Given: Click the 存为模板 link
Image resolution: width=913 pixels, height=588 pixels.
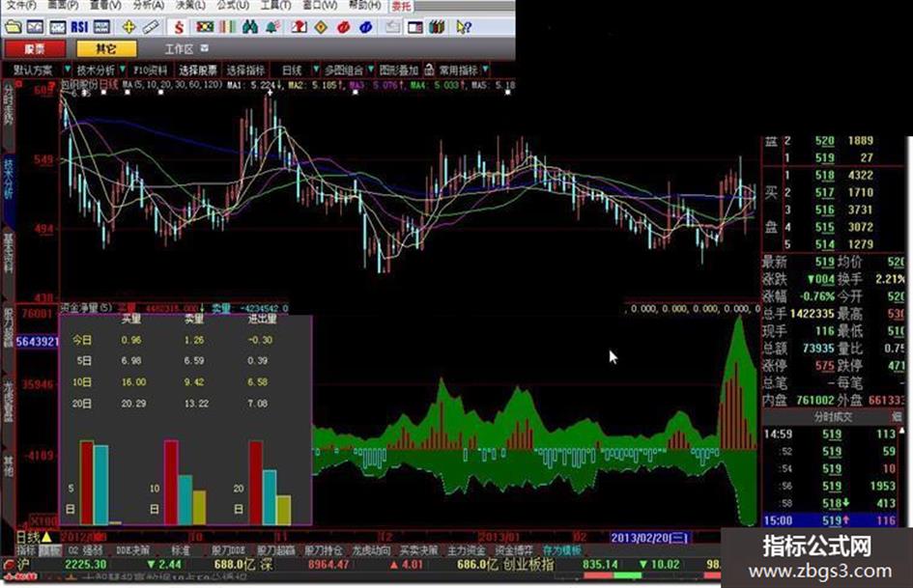Looking at the screenshot, I should [x=562, y=550].
